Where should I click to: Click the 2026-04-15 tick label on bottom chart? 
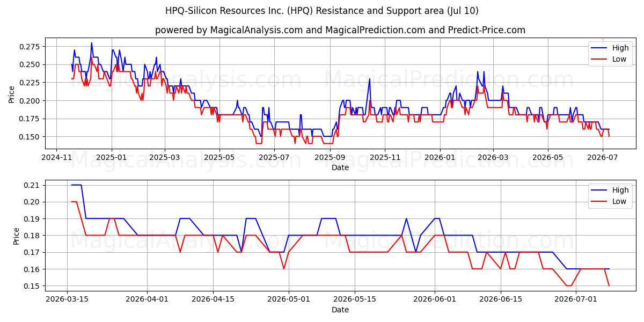point(214,300)
